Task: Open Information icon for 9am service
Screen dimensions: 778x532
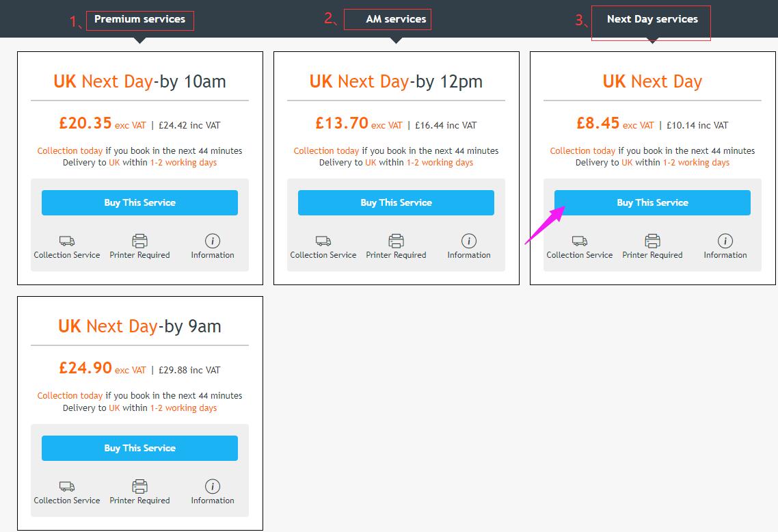Action: coord(213,486)
